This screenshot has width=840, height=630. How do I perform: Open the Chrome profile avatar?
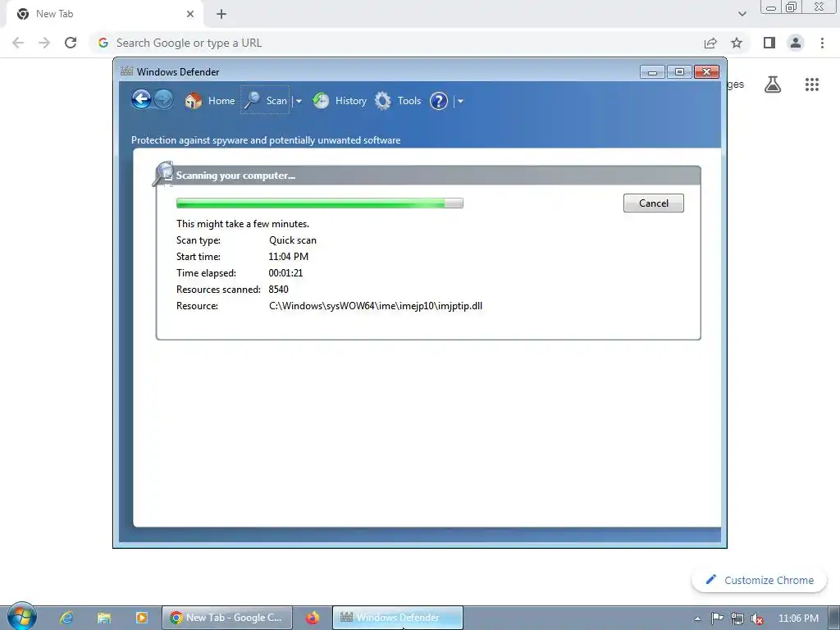(x=796, y=43)
